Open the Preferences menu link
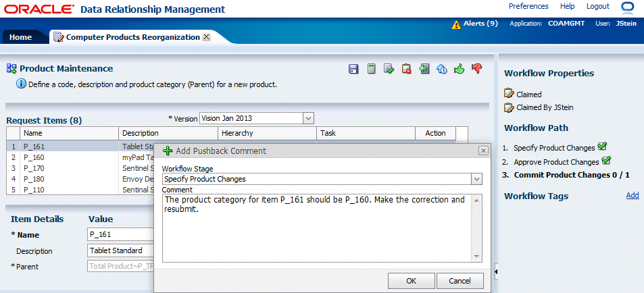Image resolution: width=644 pixels, height=293 pixels. pos(528,6)
